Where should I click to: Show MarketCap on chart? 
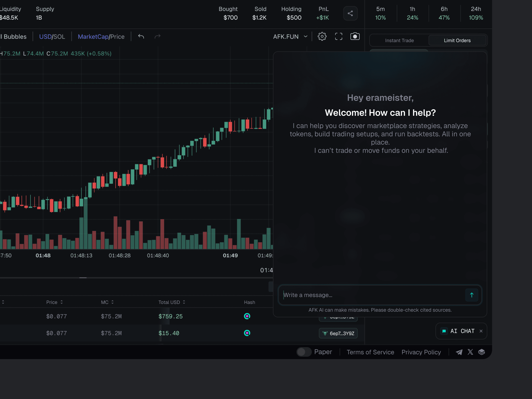[x=93, y=37]
